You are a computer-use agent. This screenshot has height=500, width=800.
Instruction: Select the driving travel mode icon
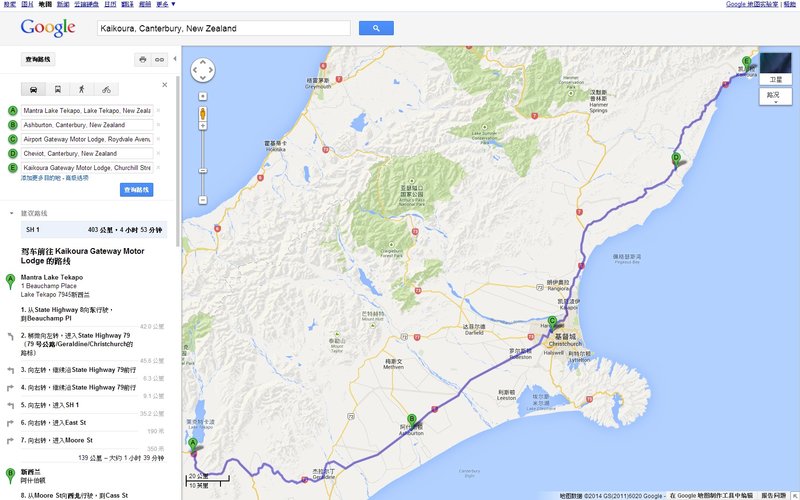click(35, 89)
